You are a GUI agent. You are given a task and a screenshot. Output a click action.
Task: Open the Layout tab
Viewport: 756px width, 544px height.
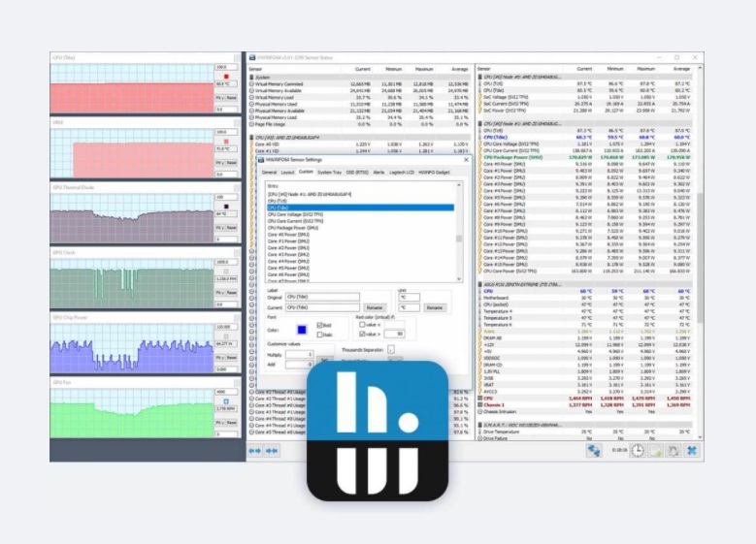pyautogui.click(x=287, y=172)
